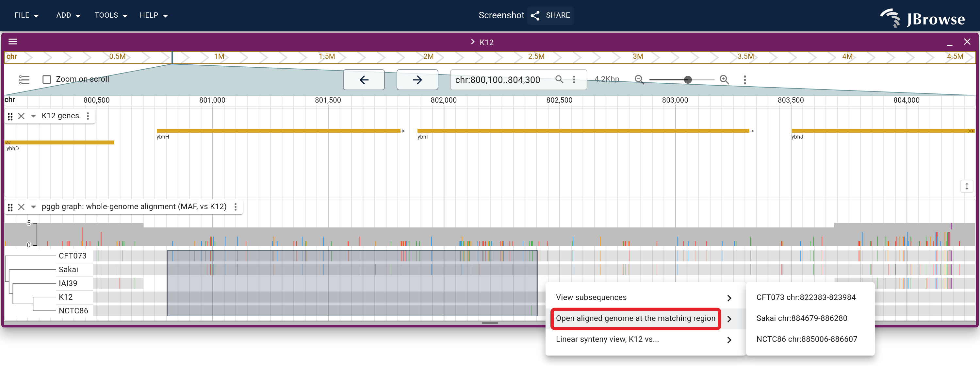Click the zoom in magnifier icon
Viewport: 980px width, 366px height.
724,79
